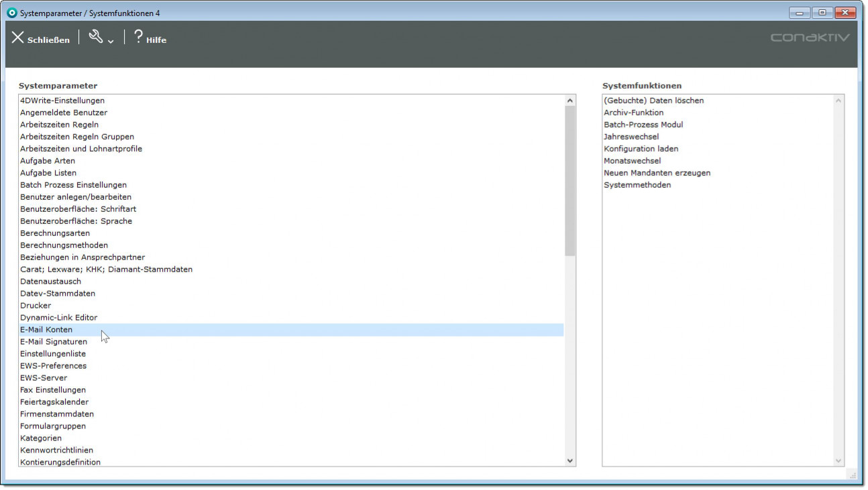Maximize the Systemparameter window

pos(822,13)
